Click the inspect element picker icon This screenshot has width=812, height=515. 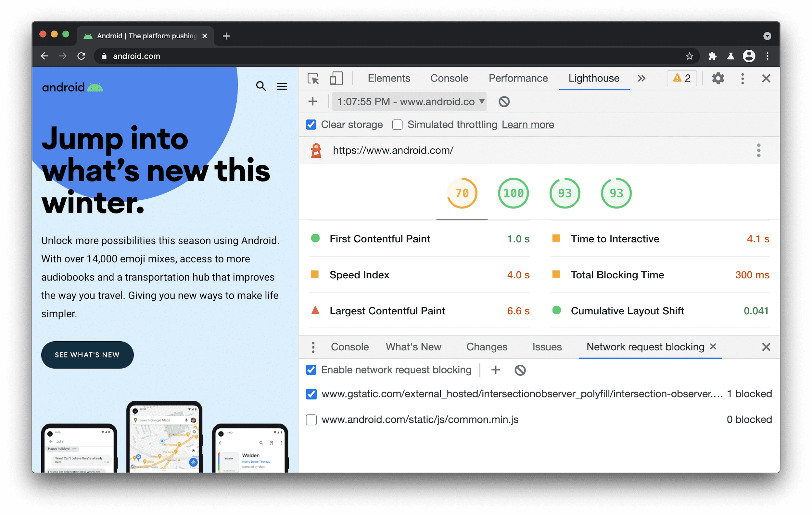314,78
